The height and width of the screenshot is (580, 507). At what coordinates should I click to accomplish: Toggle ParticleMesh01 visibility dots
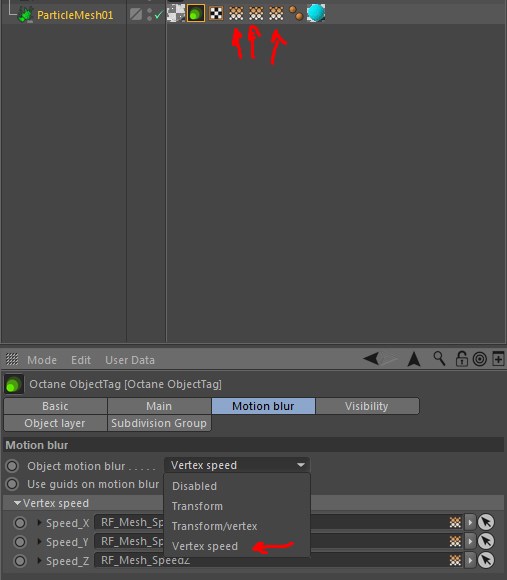pyautogui.click(x=149, y=15)
